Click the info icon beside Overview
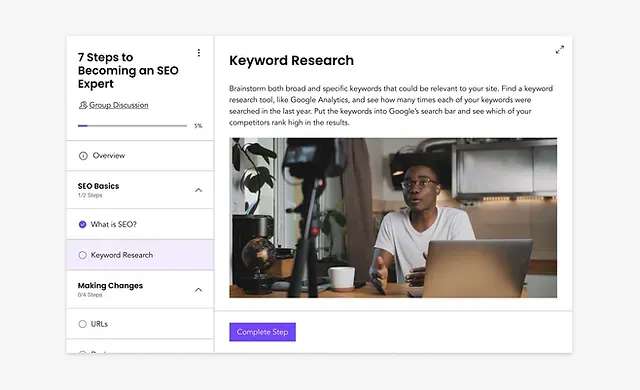 (83, 156)
